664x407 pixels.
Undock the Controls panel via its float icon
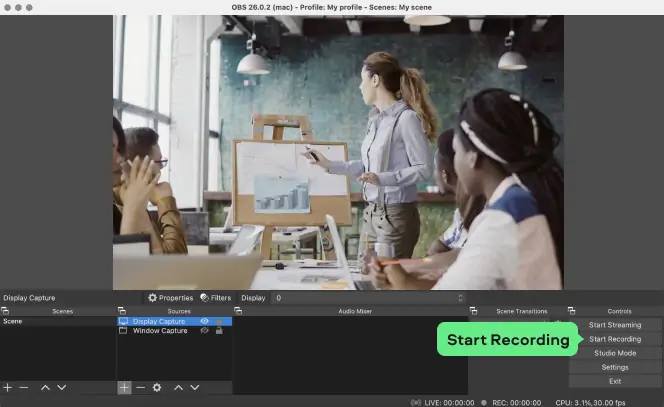coord(571,311)
